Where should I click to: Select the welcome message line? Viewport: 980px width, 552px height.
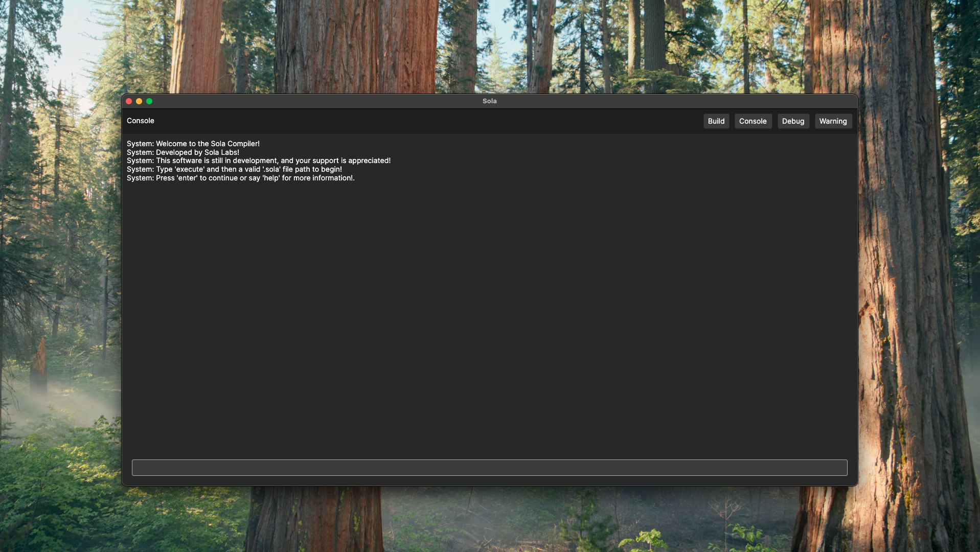pos(194,144)
